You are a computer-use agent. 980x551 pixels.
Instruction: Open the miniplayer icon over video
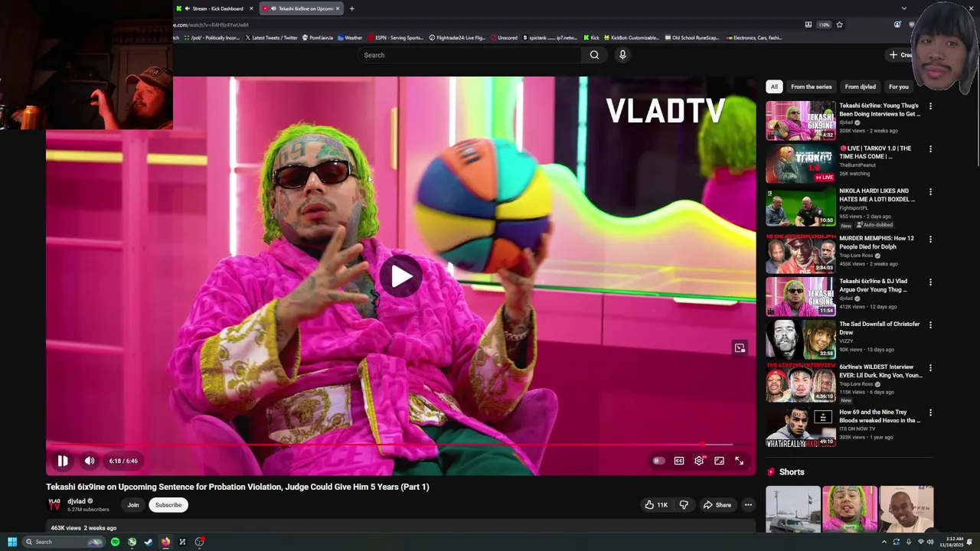point(740,348)
